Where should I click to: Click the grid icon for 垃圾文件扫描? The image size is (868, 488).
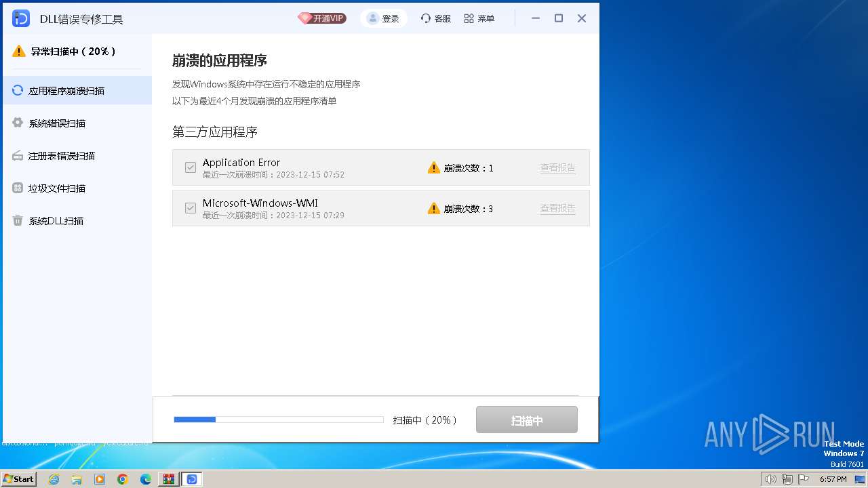coord(18,188)
